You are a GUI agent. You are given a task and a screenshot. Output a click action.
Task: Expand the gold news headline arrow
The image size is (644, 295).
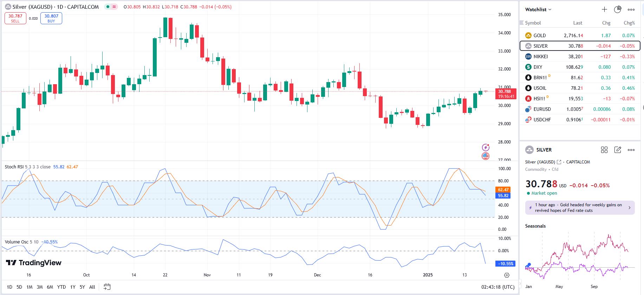(629, 208)
